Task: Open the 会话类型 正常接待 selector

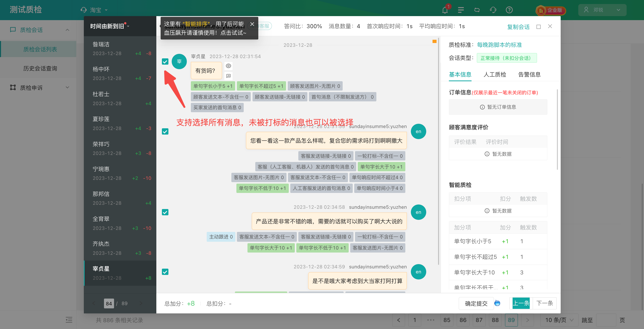Action: [x=507, y=58]
